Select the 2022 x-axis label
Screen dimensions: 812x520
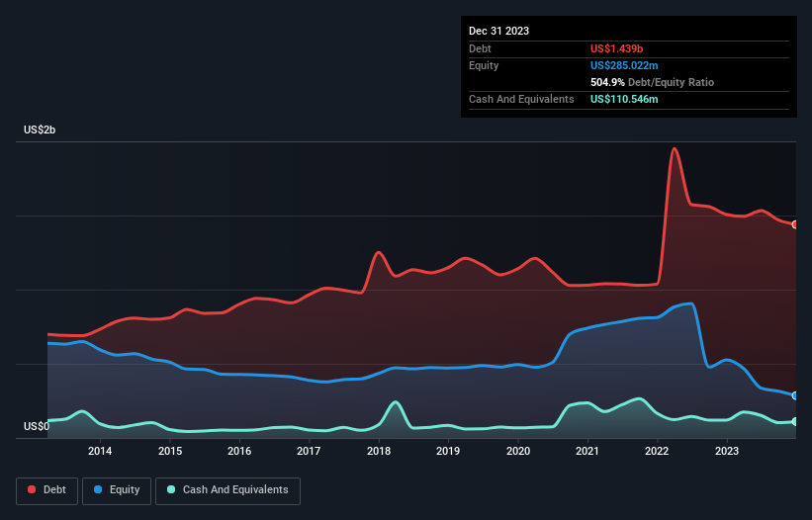pyautogui.click(x=657, y=451)
